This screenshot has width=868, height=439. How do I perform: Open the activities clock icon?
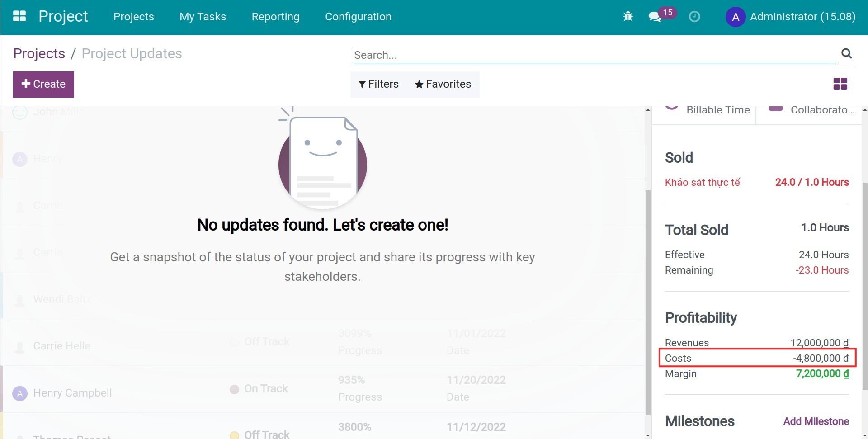(694, 17)
